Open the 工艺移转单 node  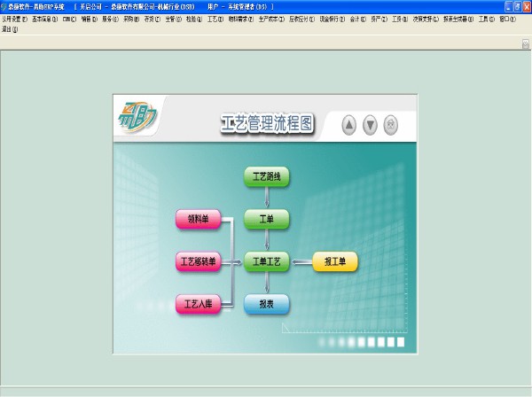click(x=198, y=261)
